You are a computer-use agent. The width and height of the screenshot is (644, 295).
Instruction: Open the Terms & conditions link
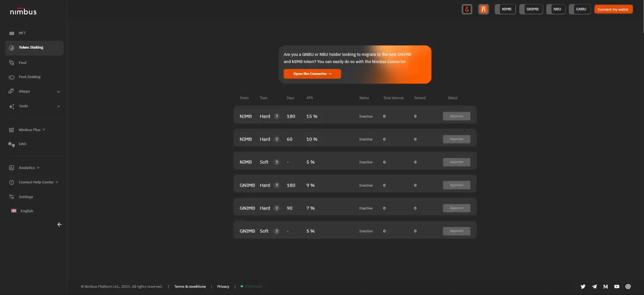coord(190,286)
